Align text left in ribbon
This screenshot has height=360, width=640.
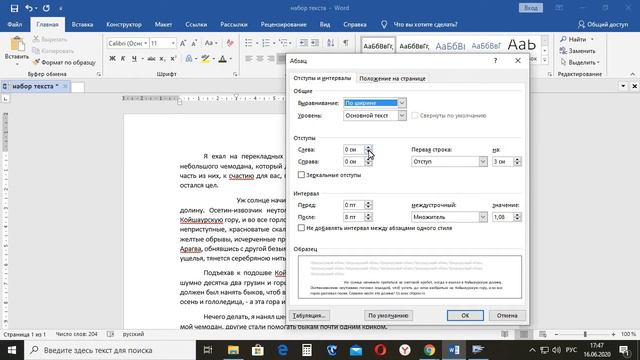click(249, 59)
